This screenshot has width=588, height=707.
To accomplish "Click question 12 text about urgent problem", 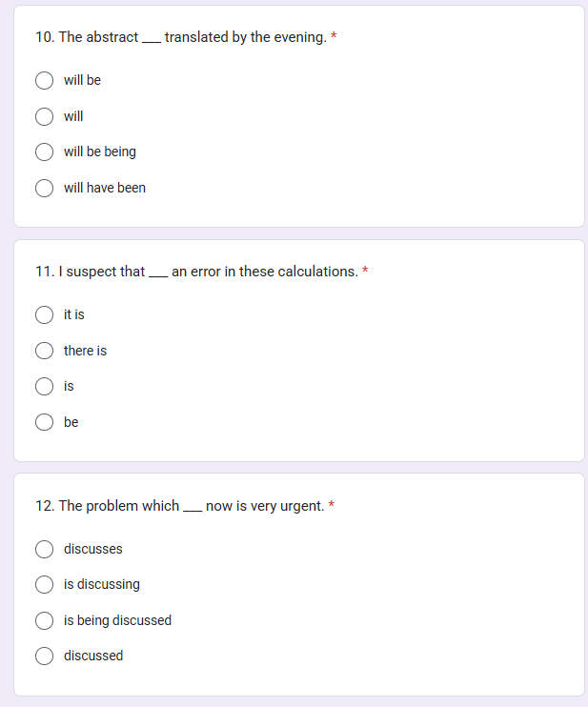I will point(179,506).
